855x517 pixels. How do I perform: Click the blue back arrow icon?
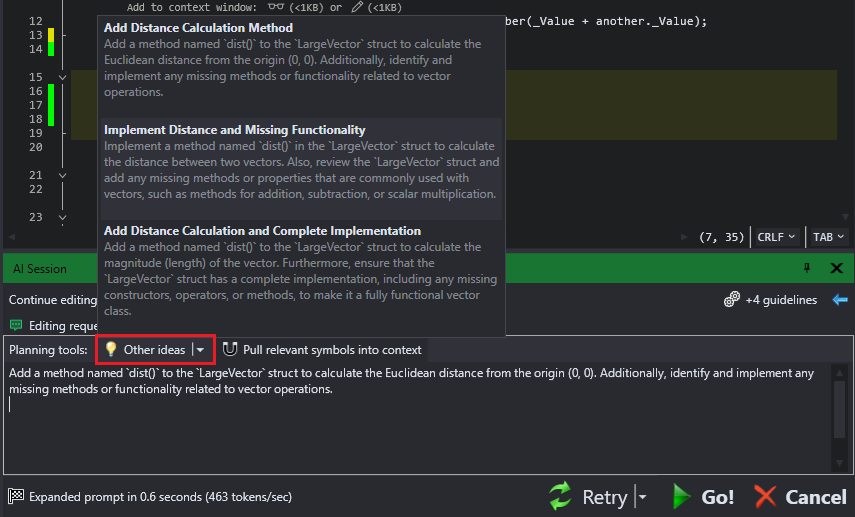tap(840, 299)
